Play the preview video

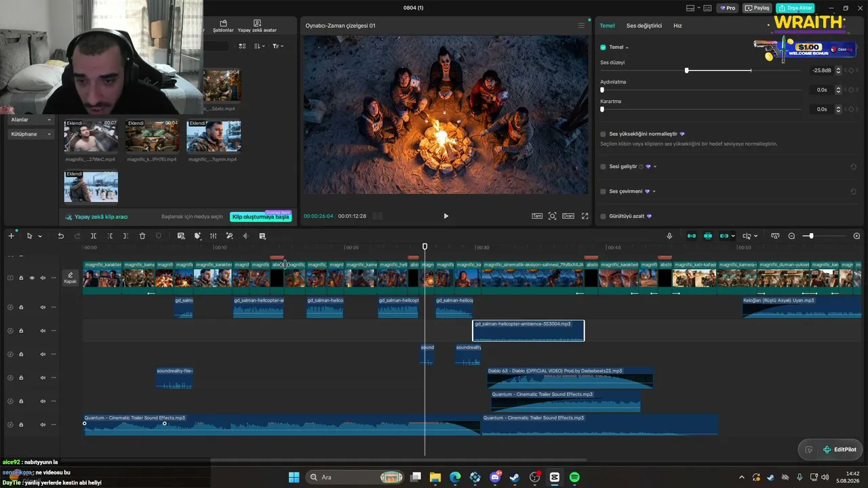446,216
